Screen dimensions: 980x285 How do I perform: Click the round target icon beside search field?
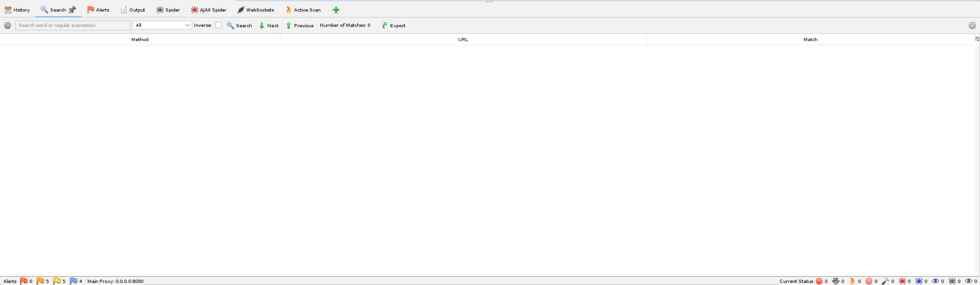click(x=8, y=25)
